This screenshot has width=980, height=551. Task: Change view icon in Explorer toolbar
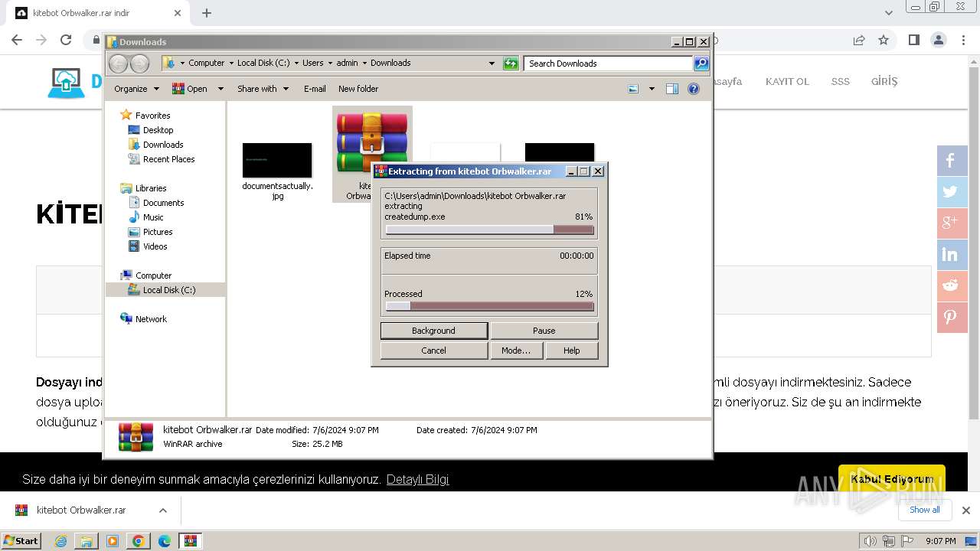(633, 89)
